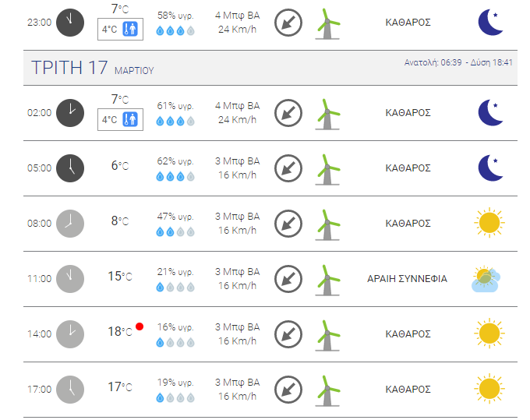Click the sun icon at 14:00
The width and height of the screenshot is (530, 420).
pyautogui.click(x=489, y=334)
